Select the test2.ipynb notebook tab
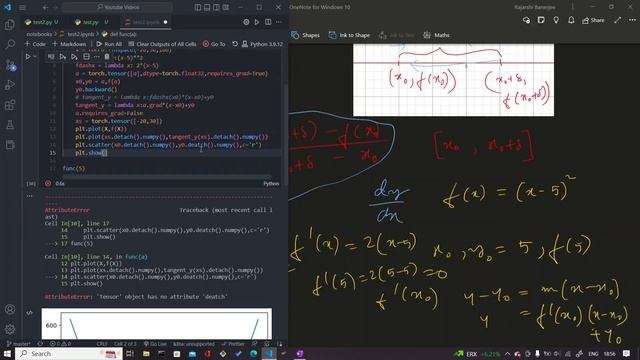Viewport: 640px width, 360px height. tap(146, 22)
